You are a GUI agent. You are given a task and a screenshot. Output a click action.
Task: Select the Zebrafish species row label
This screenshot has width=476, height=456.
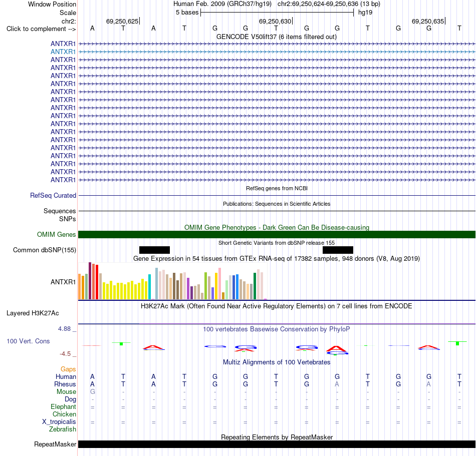63,429
